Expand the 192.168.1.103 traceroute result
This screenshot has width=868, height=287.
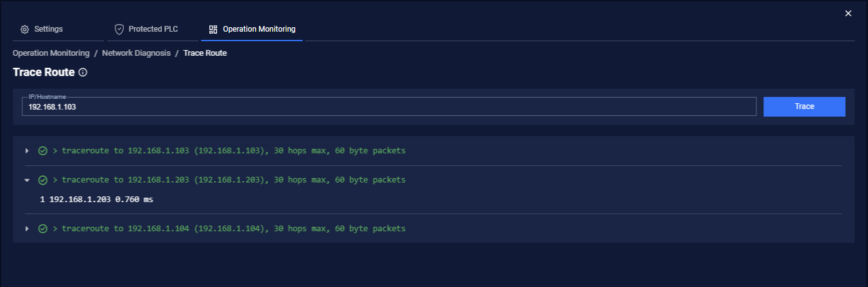(x=27, y=151)
